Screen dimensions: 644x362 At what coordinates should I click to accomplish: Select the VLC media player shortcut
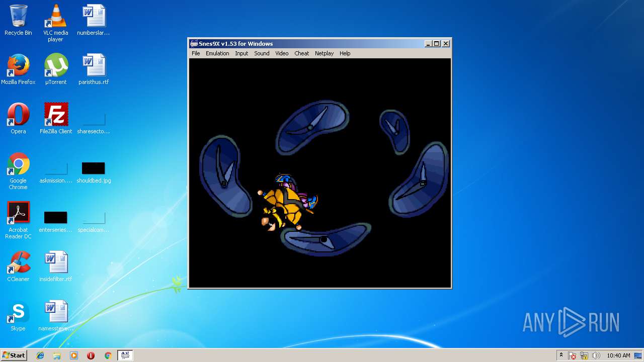pos(56,23)
